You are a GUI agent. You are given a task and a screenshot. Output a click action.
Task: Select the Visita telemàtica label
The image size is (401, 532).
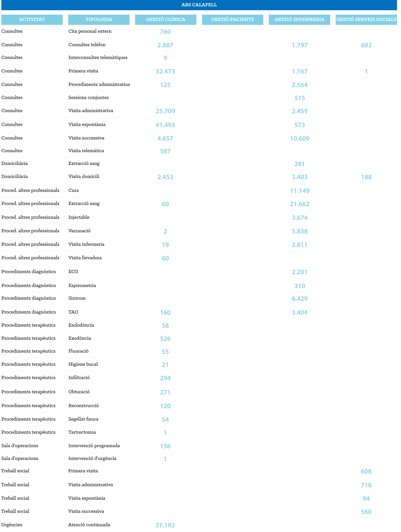click(86, 151)
